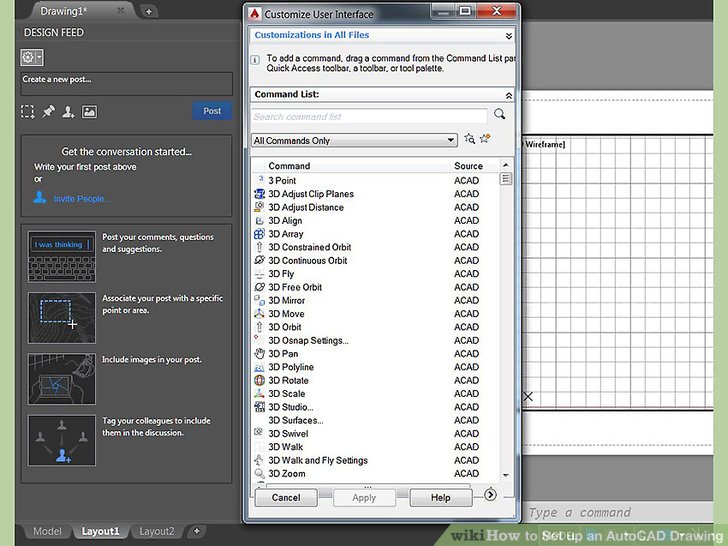Viewport: 728px width, 546px height.
Task: Select the 3D Orbit command row
Action: (x=375, y=327)
